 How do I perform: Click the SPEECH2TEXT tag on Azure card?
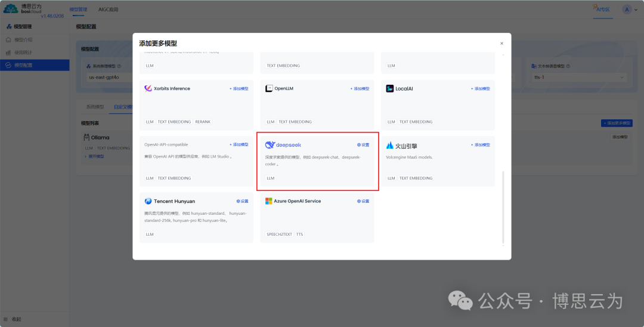(280, 234)
